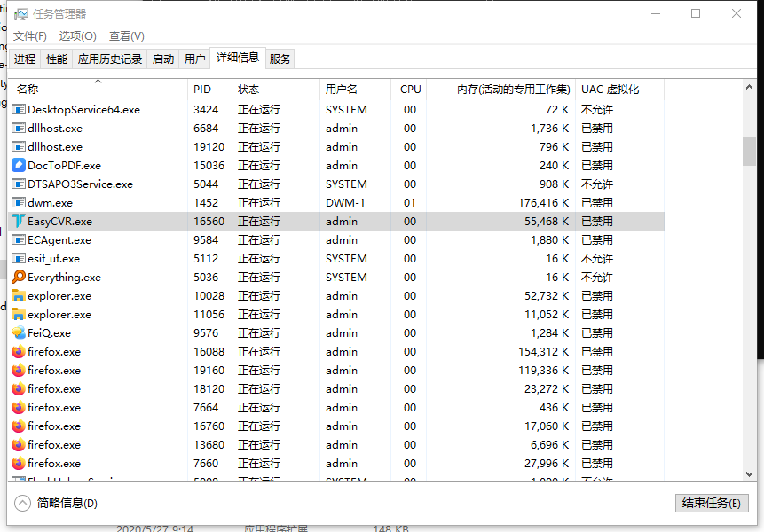Click the 结束任务(E) button
The image size is (764, 532).
point(712,503)
